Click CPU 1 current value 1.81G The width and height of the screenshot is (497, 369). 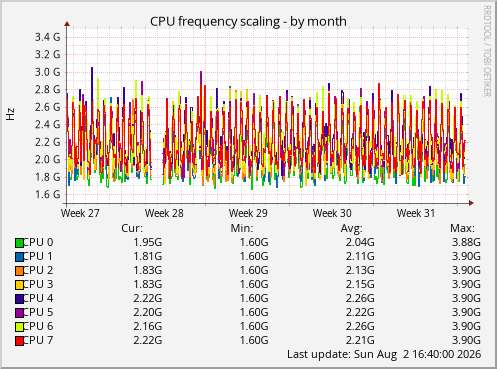148,256
